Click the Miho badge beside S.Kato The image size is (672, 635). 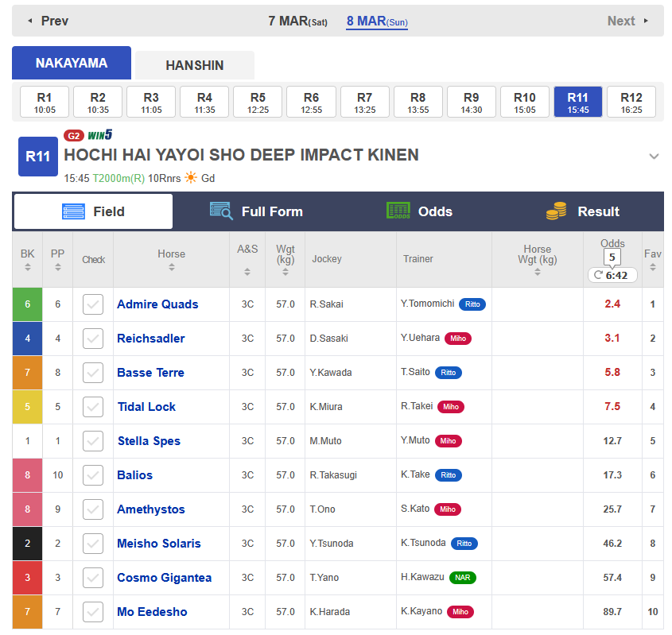click(448, 509)
